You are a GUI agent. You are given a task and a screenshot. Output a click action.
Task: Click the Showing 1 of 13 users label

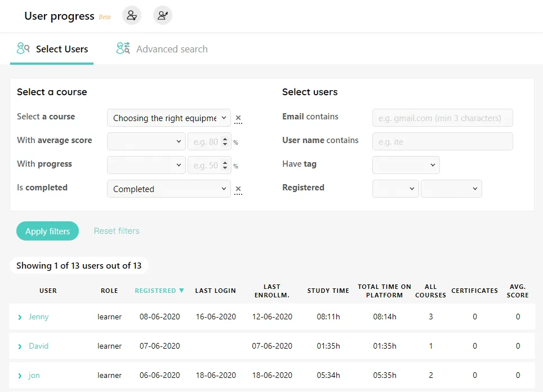(79, 266)
